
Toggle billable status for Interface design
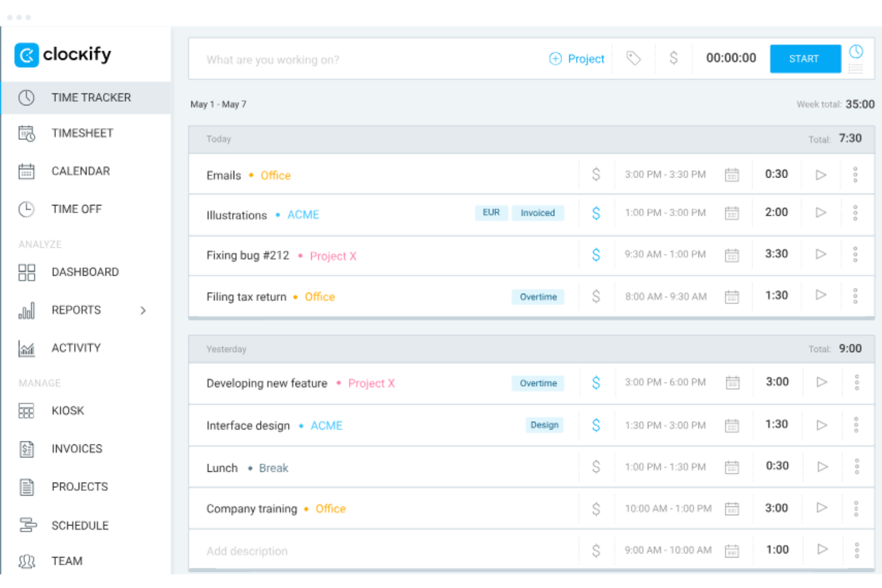point(596,425)
